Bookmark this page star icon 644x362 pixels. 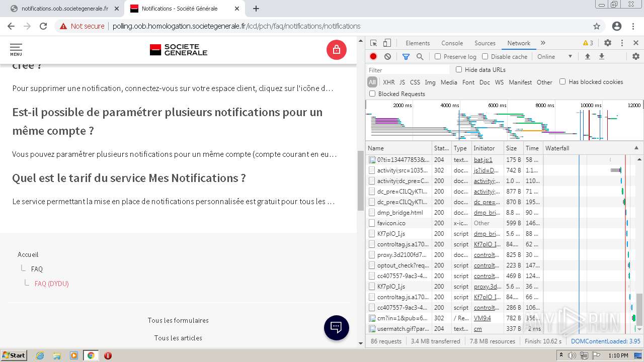(x=597, y=26)
